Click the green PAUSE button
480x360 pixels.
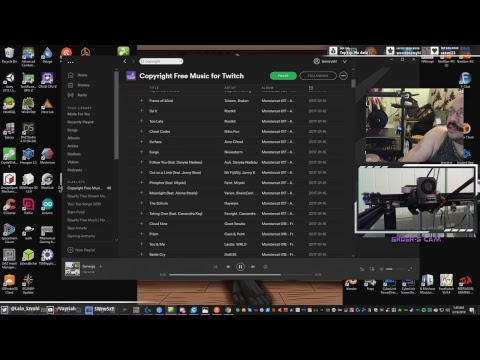(283, 76)
